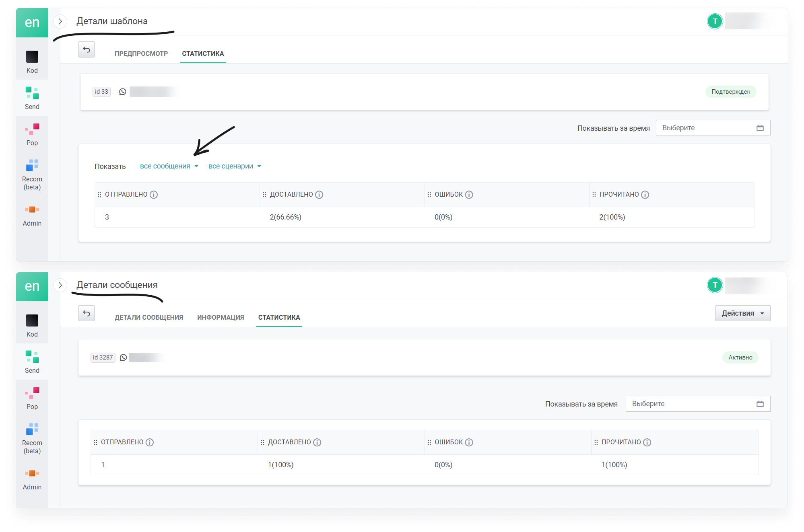Click delivered value 2(66.66%)
Viewport: 804px width, 532px height.
coord(285,217)
